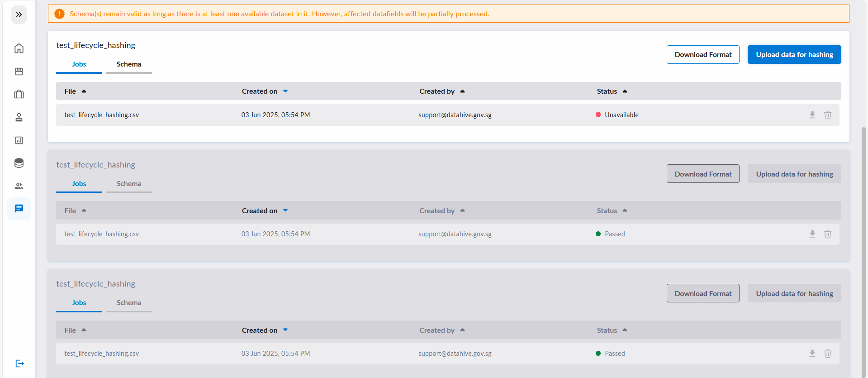The width and height of the screenshot is (868, 378).
Task: Select the Jobs tab in the top card
Action: coord(79,64)
